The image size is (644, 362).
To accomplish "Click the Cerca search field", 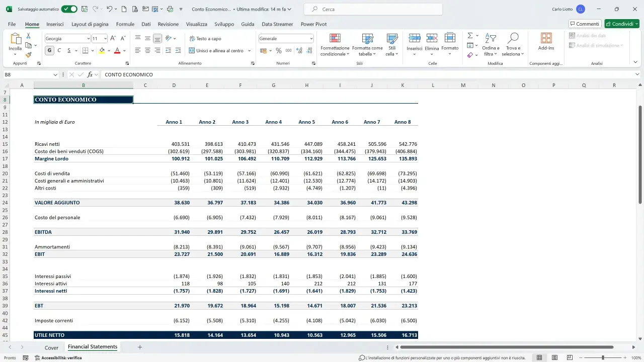I will coord(374,9).
